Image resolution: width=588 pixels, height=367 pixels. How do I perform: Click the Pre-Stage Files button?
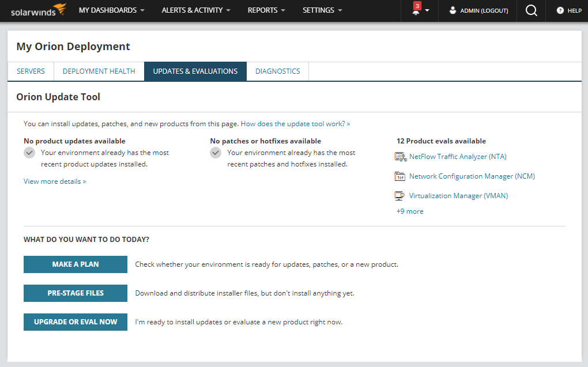click(76, 293)
